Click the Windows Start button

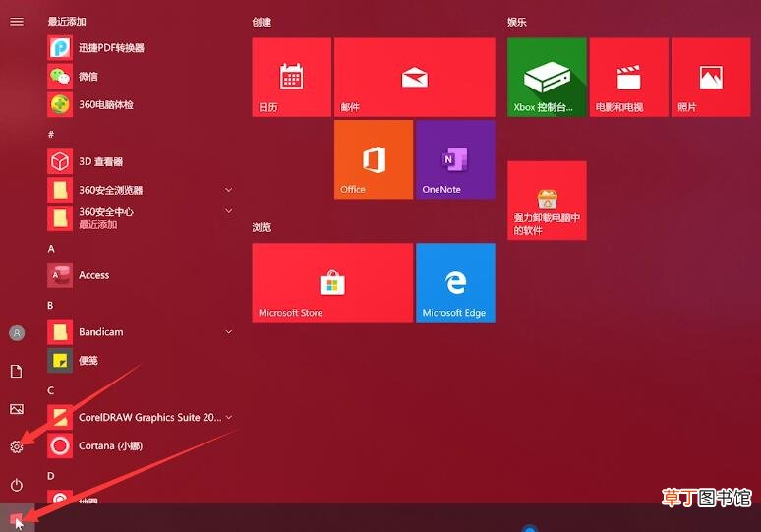[17, 519]
